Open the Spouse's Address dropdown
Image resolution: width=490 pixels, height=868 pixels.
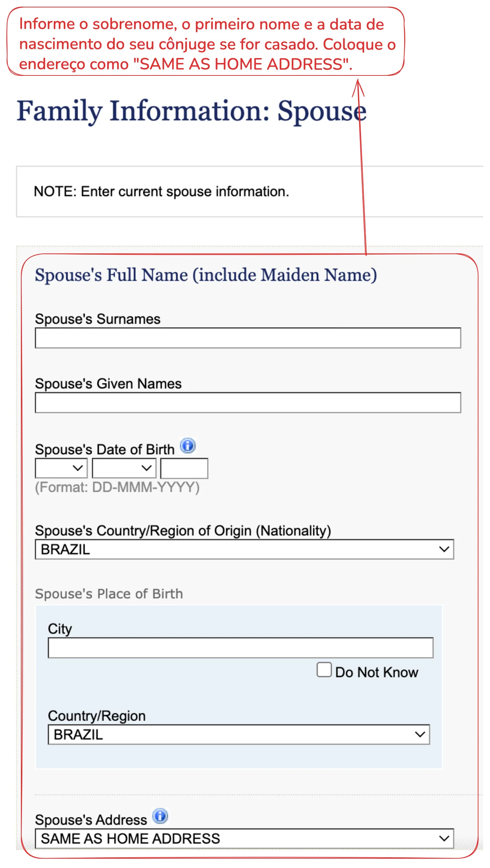coord(244,839)
